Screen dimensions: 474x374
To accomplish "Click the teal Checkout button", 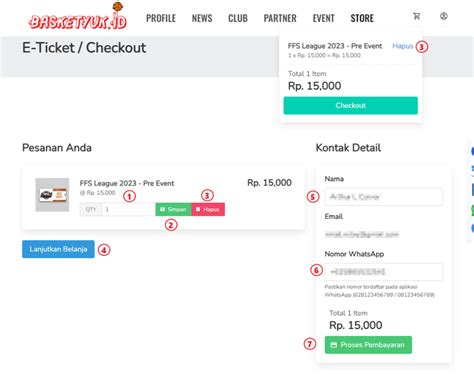I will click(x=351, y=105).
